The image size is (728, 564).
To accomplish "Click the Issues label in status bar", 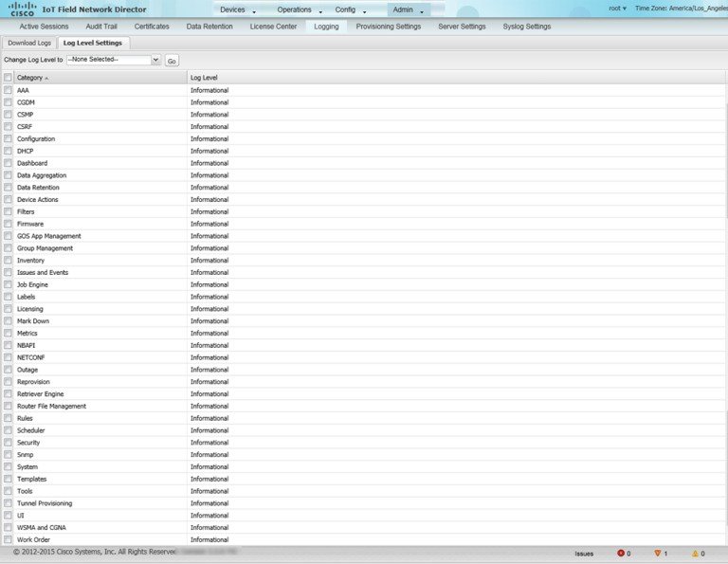I will (584, 554).
